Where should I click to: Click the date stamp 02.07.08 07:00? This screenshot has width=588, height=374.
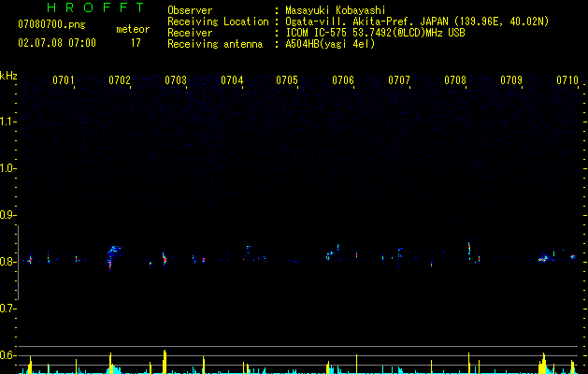tap(57, 43)
